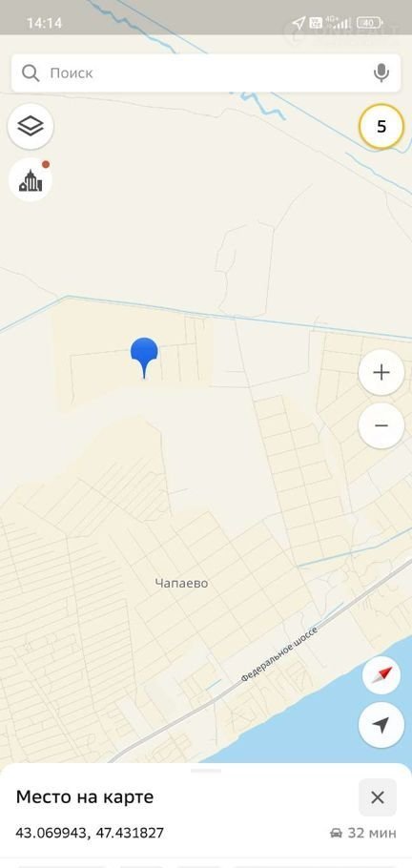Tap the Поиск search field

206,72
